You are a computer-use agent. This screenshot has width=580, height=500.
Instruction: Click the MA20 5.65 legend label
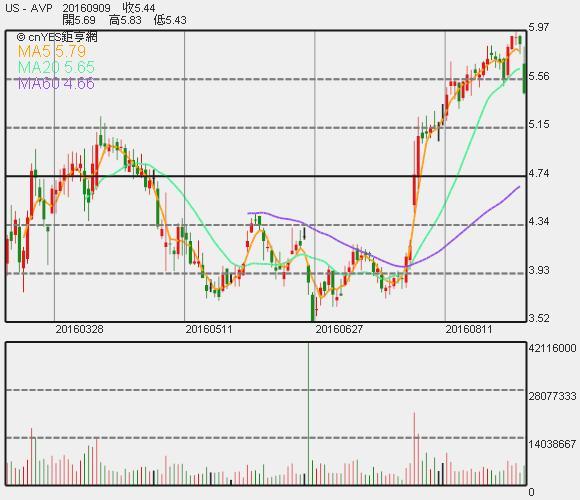(56, 67)
